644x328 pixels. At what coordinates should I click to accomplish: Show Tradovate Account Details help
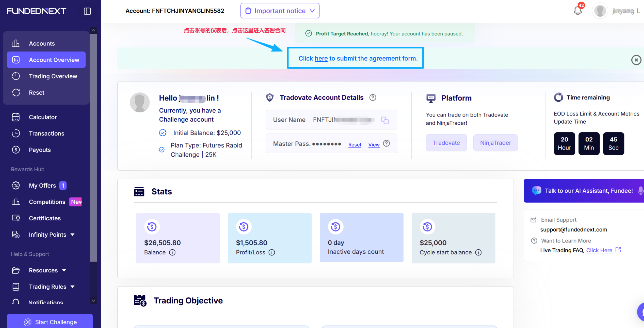point(373,98)
